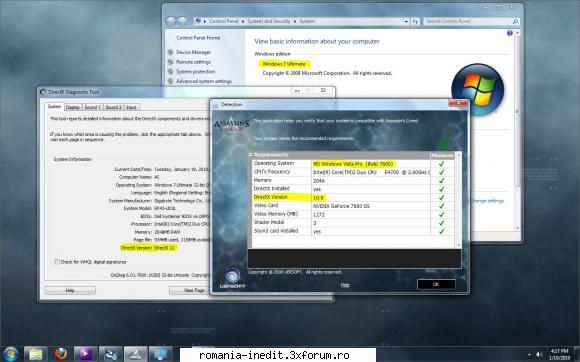Open Windows Explorer from the taskbar

[x=36, y=354]
